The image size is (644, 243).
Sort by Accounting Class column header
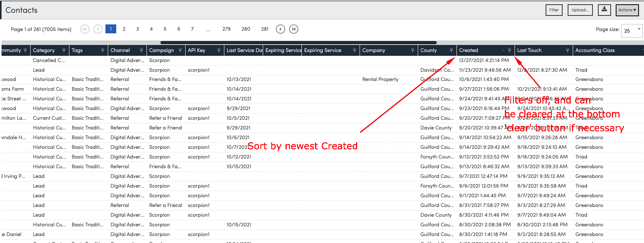595,50
